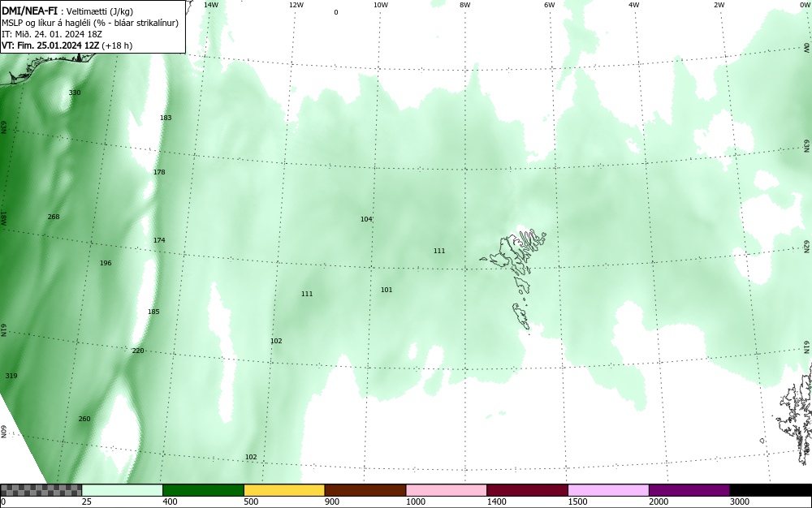This screenshot has height=508, width=812.
Task: Select the pink 1000–1400 legend swatch
Action: [x=447, y=490]
